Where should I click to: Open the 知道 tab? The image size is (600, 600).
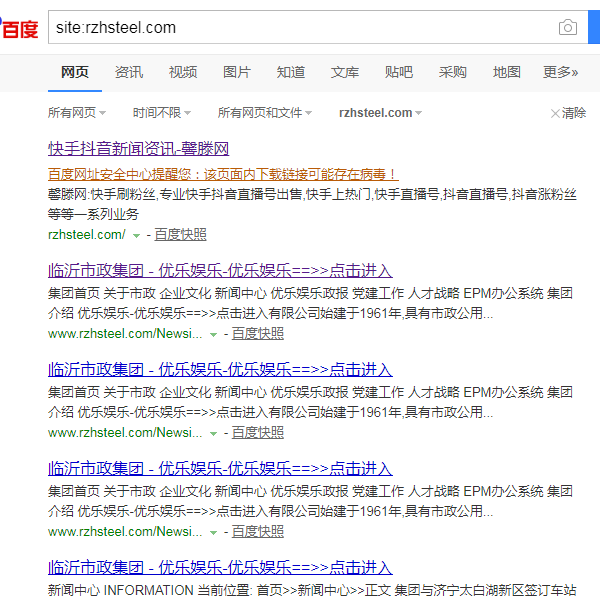[x=291, y=72]
